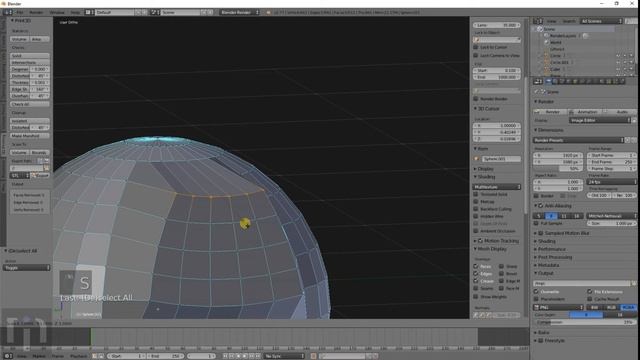The height and width of the screenshot is (360, 640).
Task: Click the End Frame value field
Action: click(611, 162)
